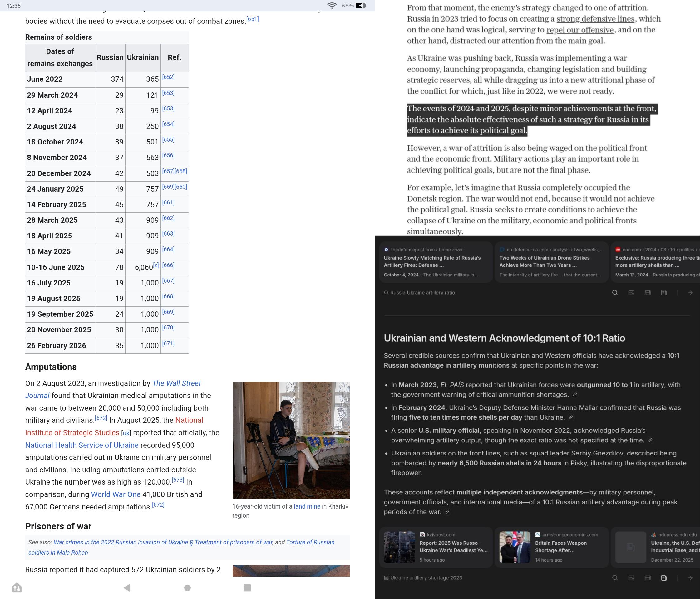Open the 'Two Weeks of Ukrainian Drone Strikes' source card
The height and width of the screenshot is (599, 700).
coord(551,262)
